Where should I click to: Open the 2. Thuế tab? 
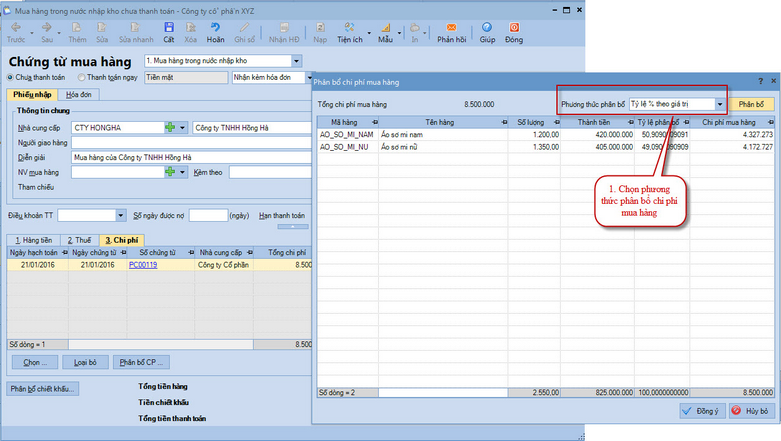click(x=79, y=240)
